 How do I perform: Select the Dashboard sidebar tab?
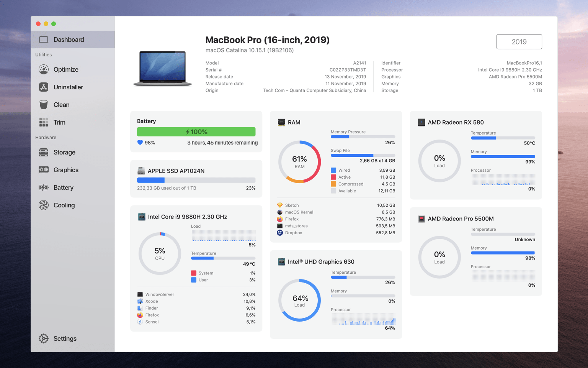point(69,39)
